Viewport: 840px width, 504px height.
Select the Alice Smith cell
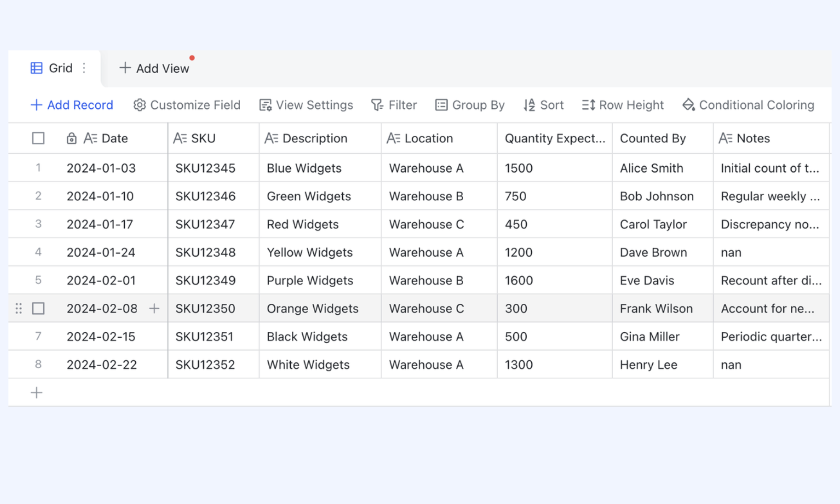pos(663,168)
